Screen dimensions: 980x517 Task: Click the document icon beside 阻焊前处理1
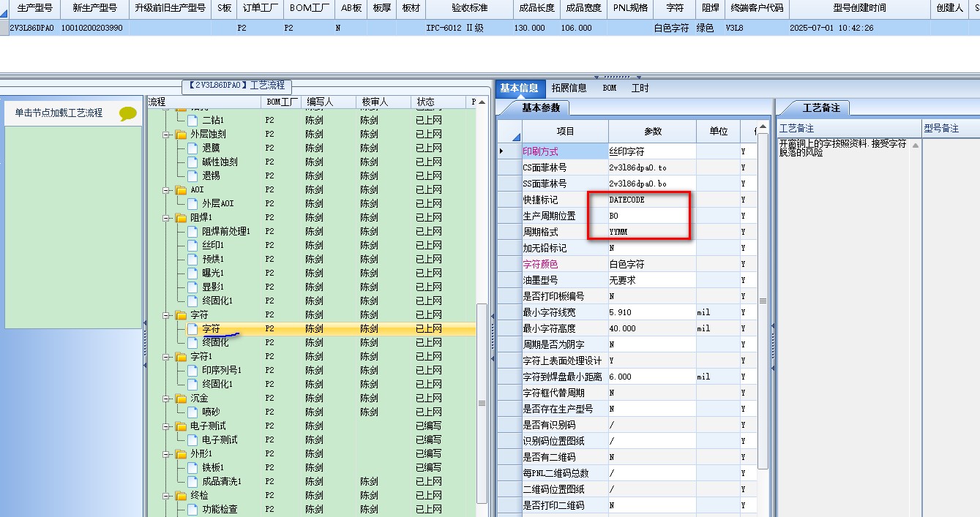point(192,231)
